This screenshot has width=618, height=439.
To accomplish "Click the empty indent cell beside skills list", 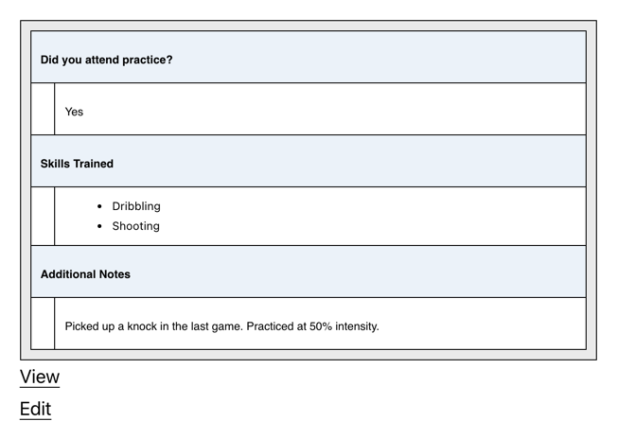I will (43, 216).
